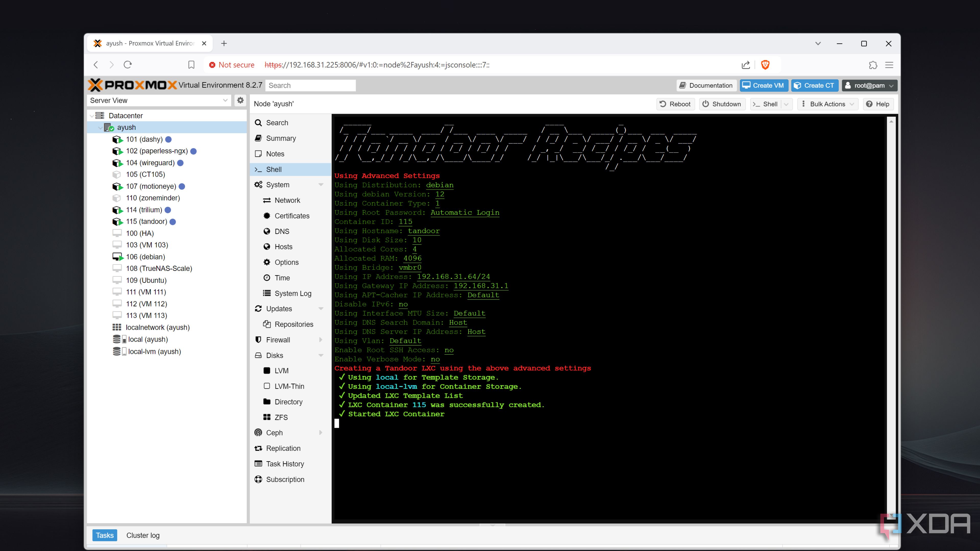980x551 pixels.
Task: Close the Proxmox browser tab
Action: click(204, 43)
